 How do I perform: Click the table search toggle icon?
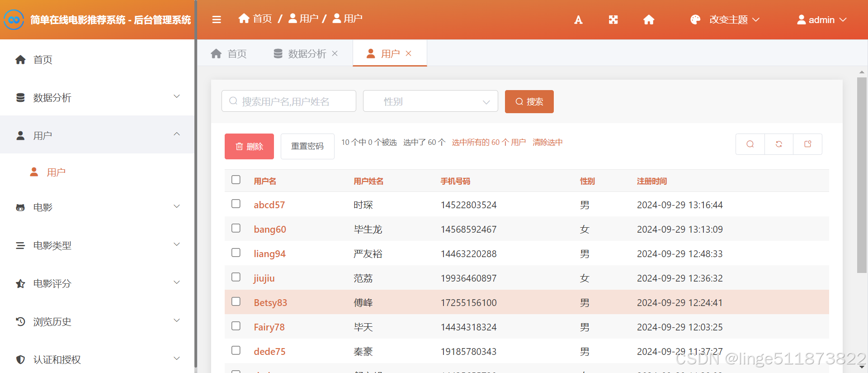(750, 144)
